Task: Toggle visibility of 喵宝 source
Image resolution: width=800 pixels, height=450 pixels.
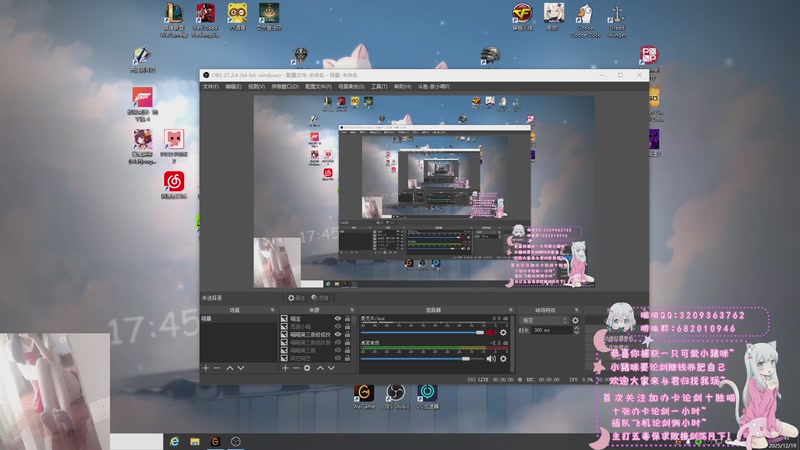Action: point(338,318)
